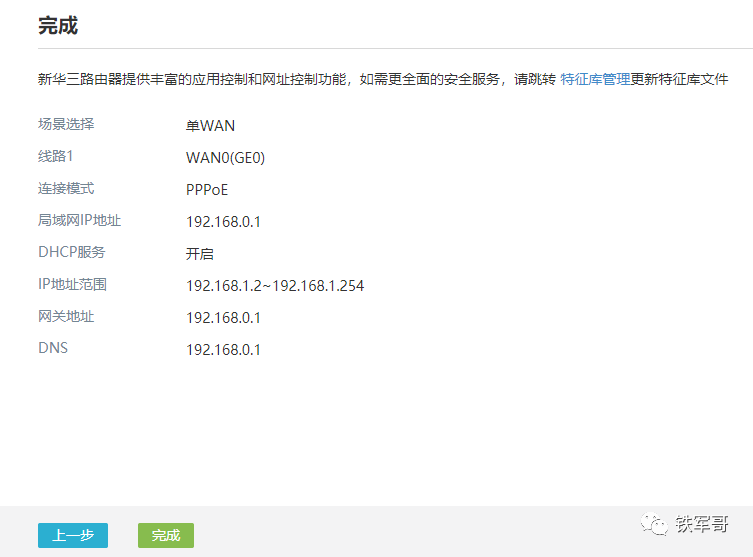This screenshot has height=557, width=753.
Task: Click the DNS label
Action: (53, 348)
